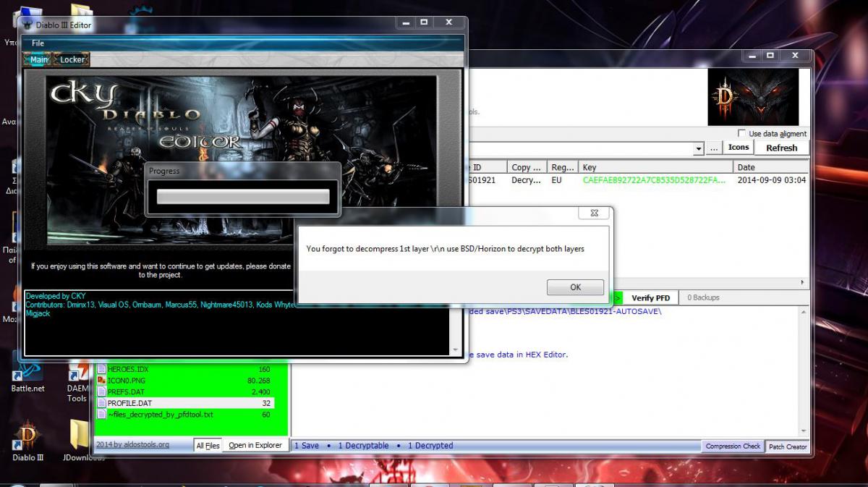Select the PREFS.DAT file icon

pyautogui.click(x=101, y=391)
